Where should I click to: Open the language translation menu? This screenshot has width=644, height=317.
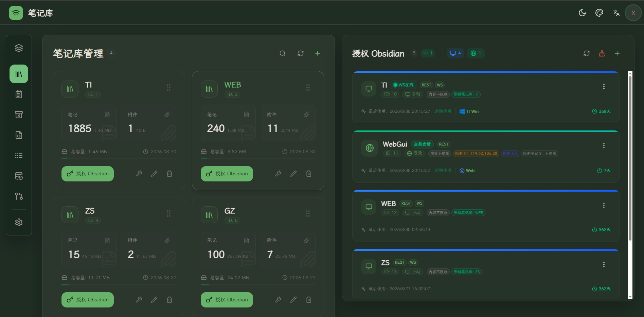(616, 13)
